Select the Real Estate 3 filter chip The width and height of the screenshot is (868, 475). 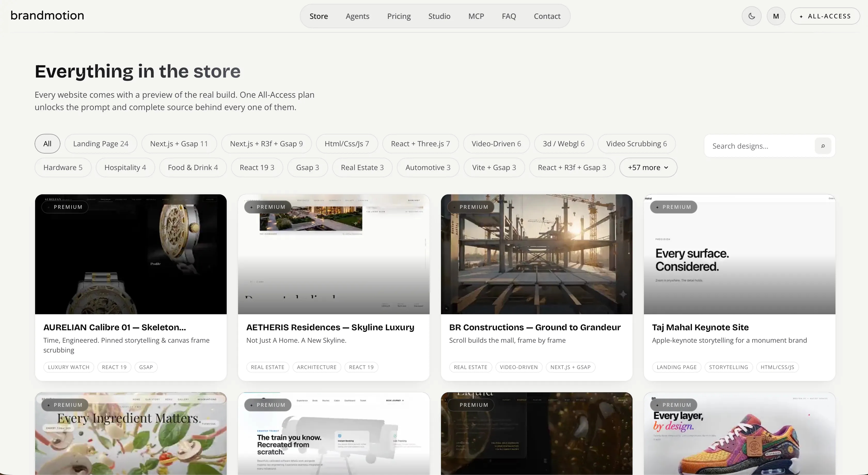click(x=362, y=167)
